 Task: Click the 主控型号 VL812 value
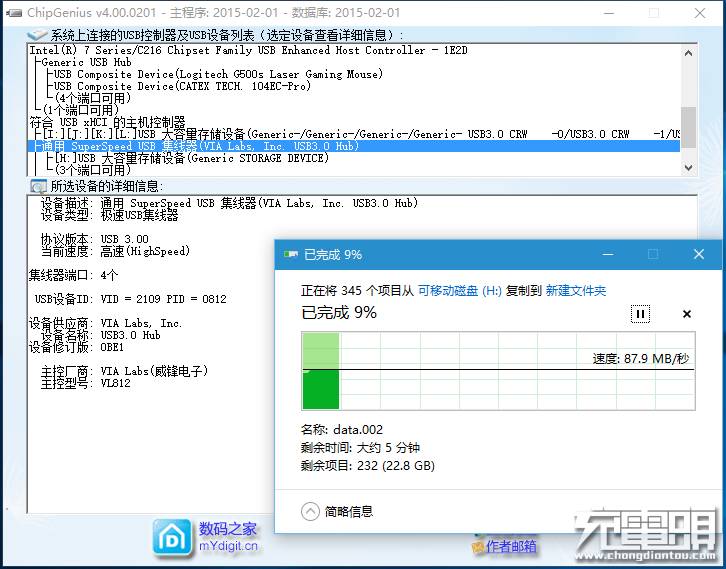(115, 383)
